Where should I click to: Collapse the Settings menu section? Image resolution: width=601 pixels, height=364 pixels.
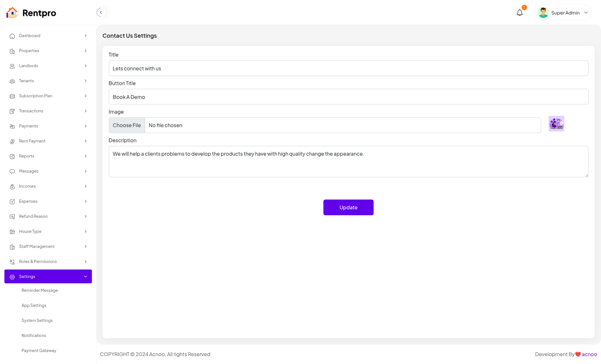point(86,276)
